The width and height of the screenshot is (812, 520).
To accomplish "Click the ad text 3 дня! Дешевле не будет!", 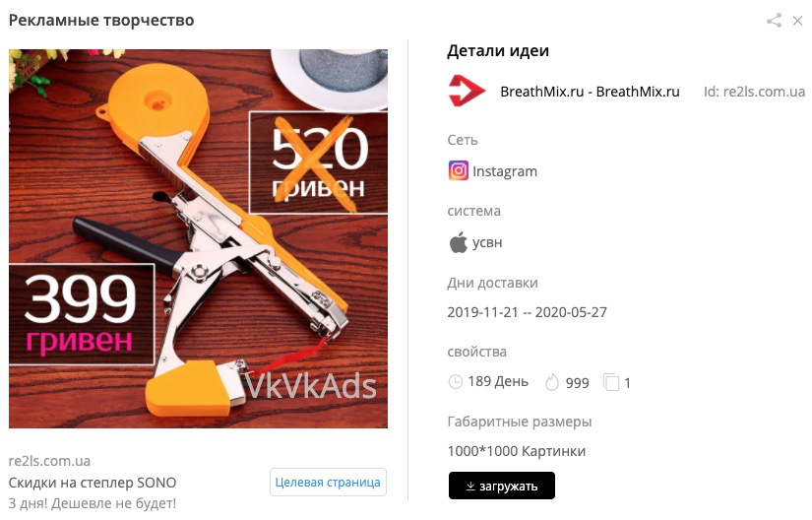I will [93, 503].
